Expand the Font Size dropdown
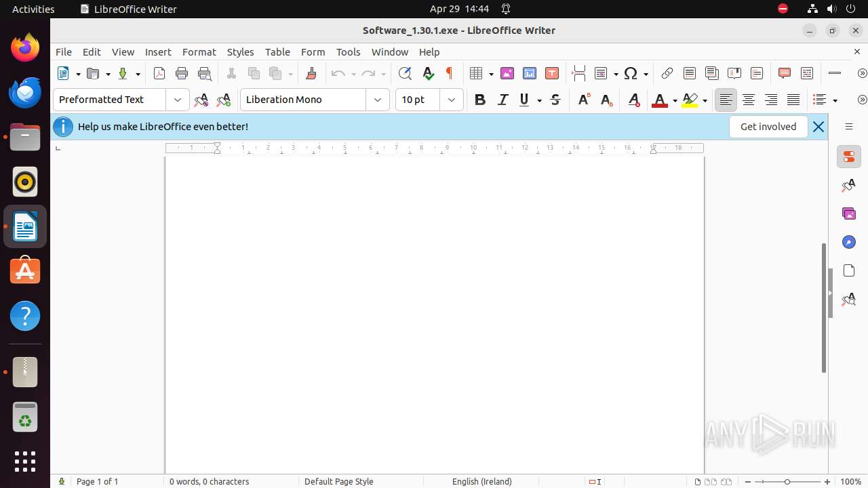This screenshot has width=868, height=488. 452,100
